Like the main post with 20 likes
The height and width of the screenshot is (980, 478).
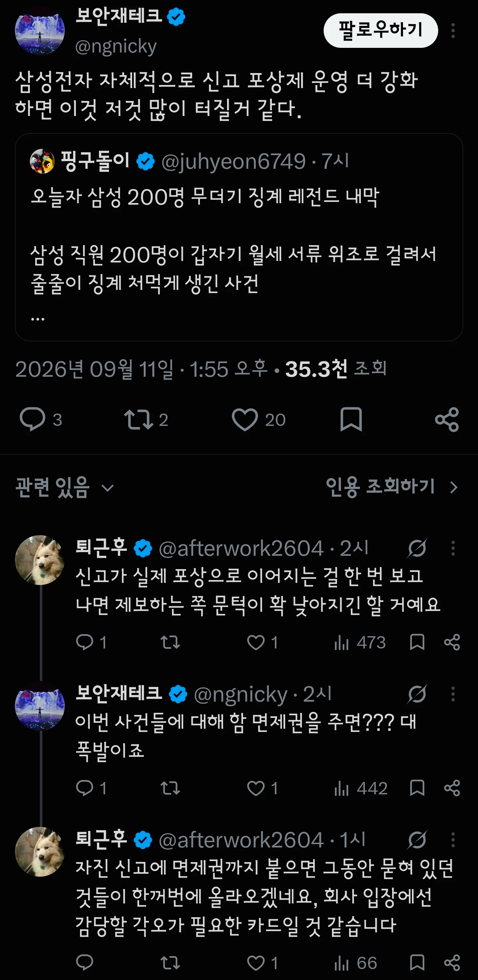245,419
